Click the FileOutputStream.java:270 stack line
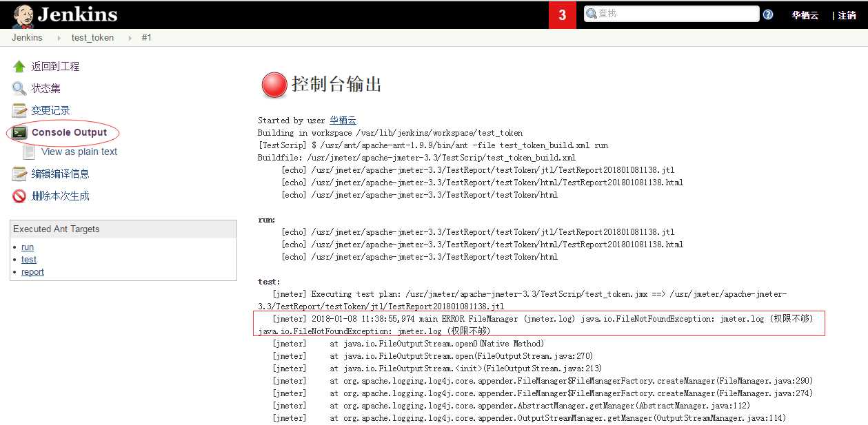The width and height of the screenshot is (868, 425). coord(432,356)
